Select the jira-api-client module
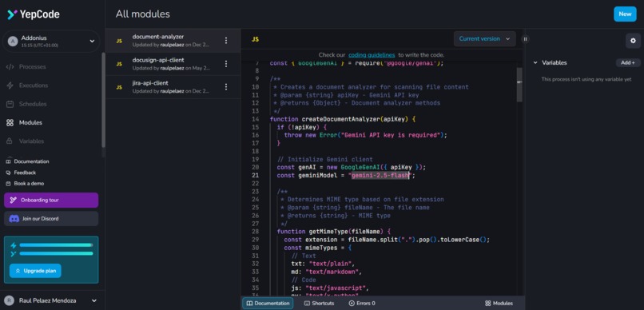 click(x=173, y=87)
